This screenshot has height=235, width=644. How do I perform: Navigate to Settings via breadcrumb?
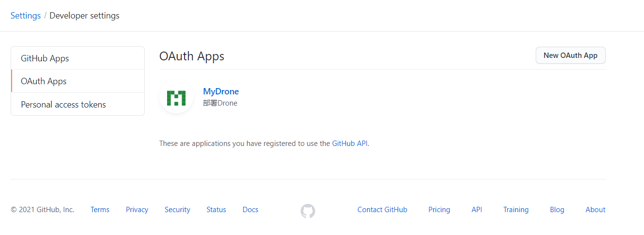coord(26,16)
